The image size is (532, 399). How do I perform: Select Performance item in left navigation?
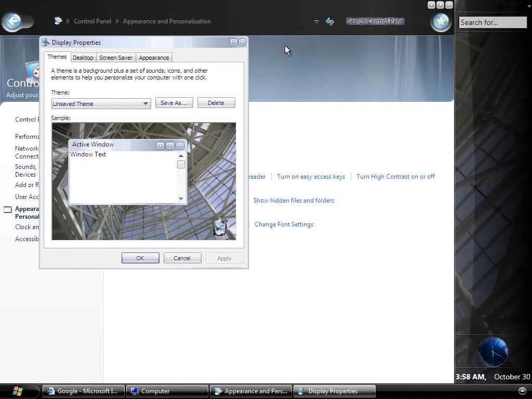coord(27,137)
